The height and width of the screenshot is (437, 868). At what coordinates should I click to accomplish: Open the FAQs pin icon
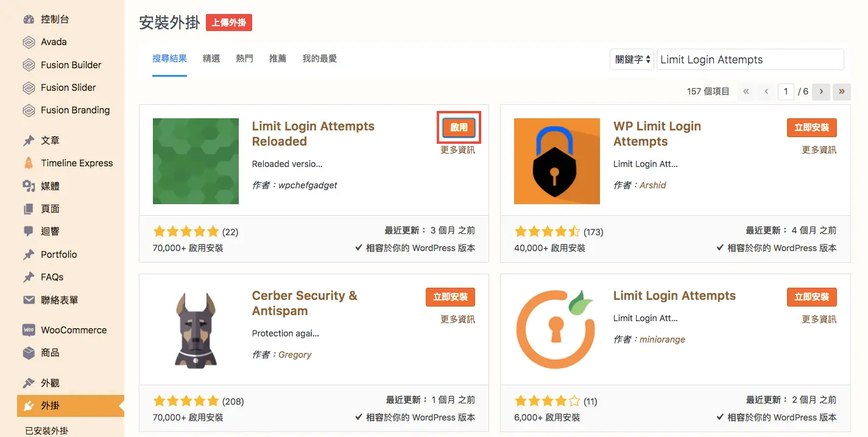click(x=29, y=277)
